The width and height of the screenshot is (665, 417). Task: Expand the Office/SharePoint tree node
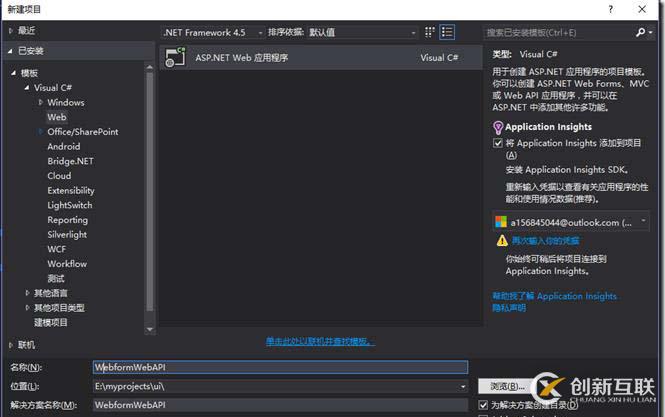41,132
